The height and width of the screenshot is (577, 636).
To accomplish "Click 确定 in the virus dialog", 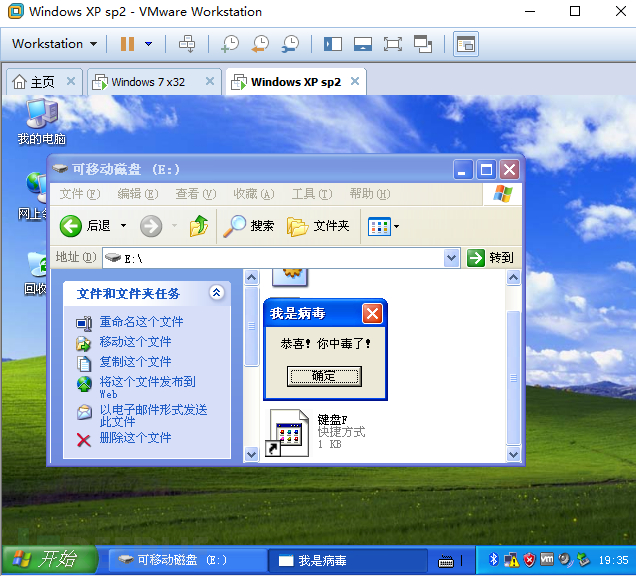I will pos(324,376).
